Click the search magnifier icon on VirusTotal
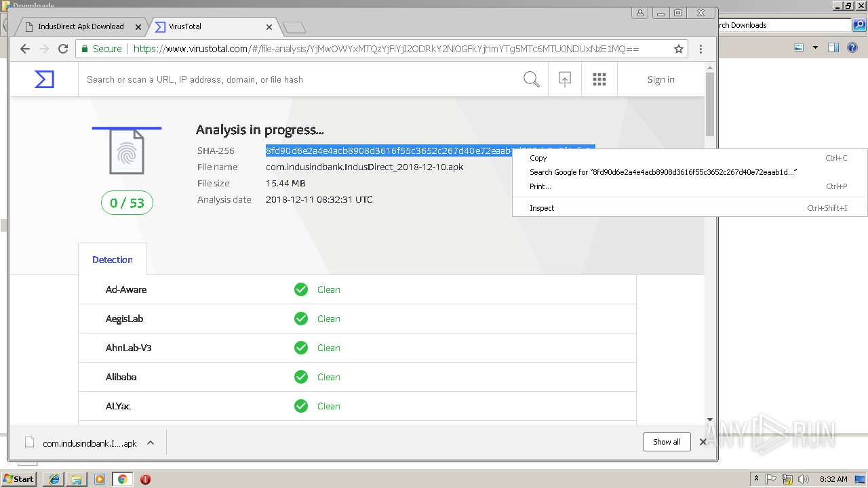 coord(532,79)
